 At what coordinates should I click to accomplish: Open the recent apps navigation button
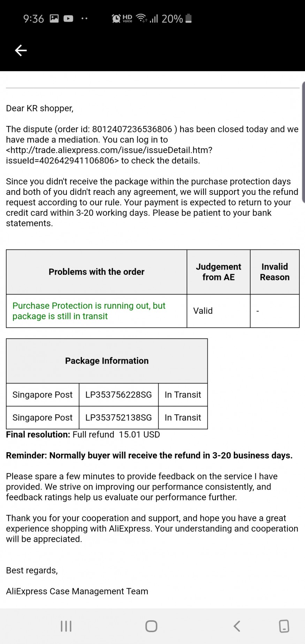(x=66, y=626)
